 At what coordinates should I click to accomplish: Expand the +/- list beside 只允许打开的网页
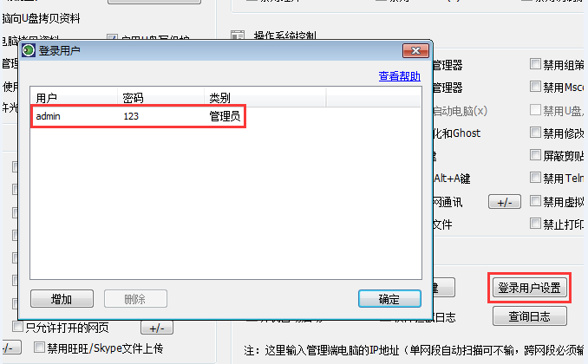[x=157, y=328]
